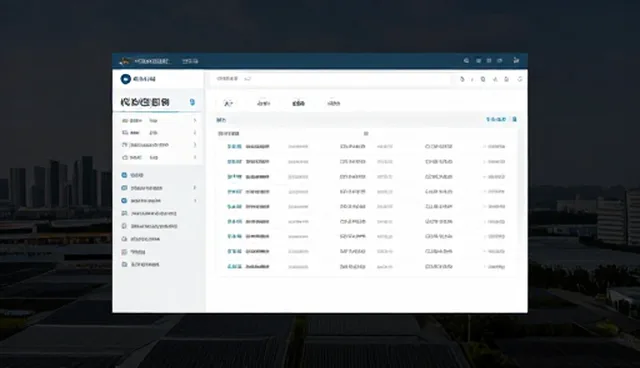Expand the third sidebar group via its chevron
Screen dimensions: 640x368
[x=195, y=145]
